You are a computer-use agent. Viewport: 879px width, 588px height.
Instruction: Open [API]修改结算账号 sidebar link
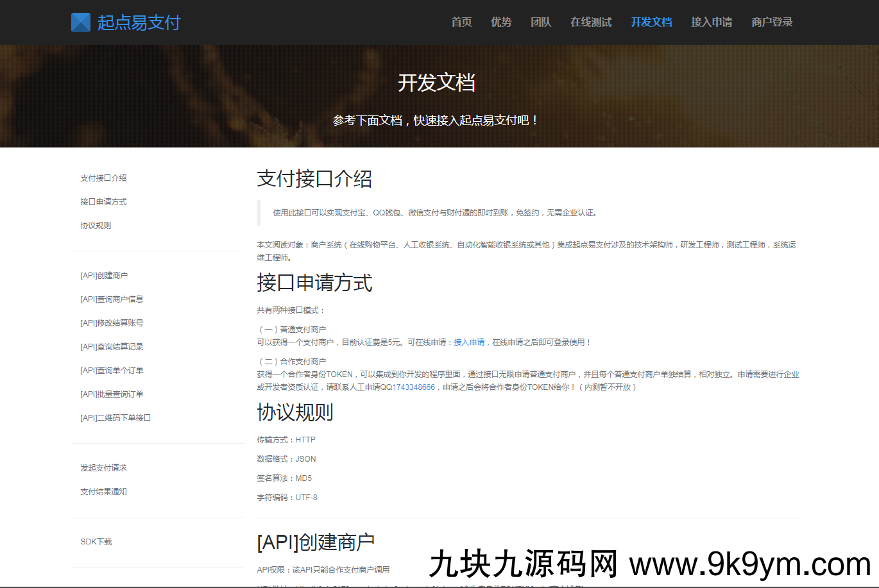[x=112, y=323]
